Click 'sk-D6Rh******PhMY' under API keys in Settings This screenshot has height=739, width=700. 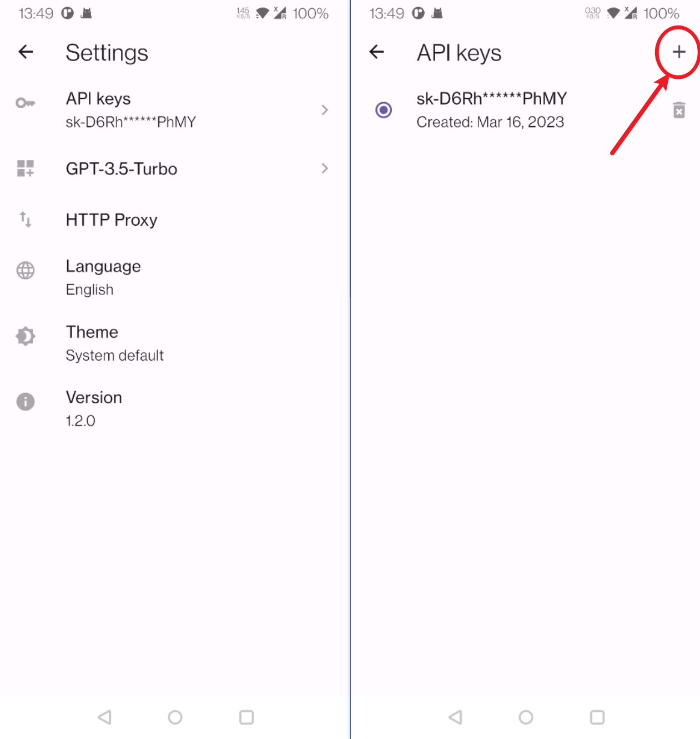pos(130,122)
